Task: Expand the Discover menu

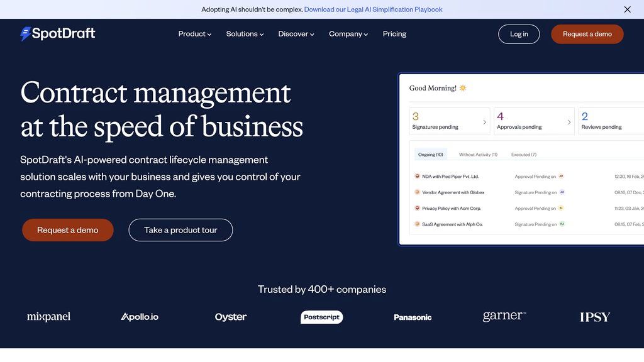Action: [x=296, y=34]
